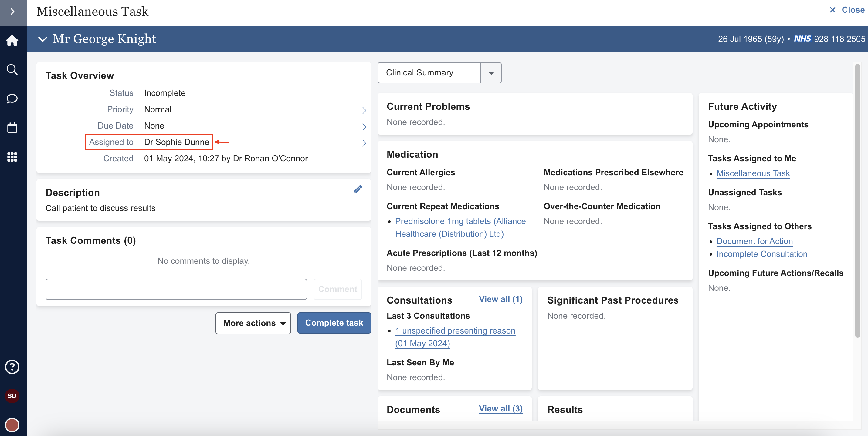The image size is (868, 436).
Task: Click the summary panel vertical scrollbar
Action: pos(857,201)
